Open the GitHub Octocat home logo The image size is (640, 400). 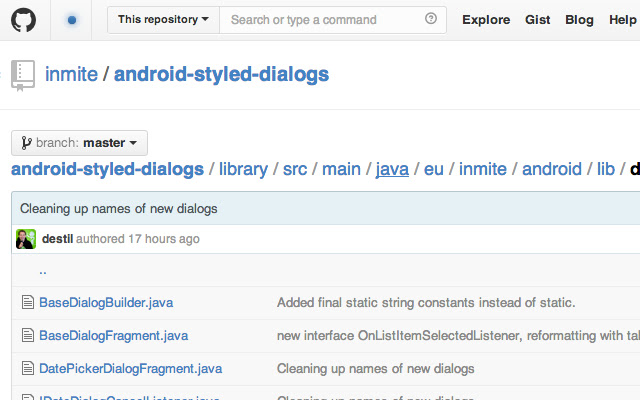23,20
